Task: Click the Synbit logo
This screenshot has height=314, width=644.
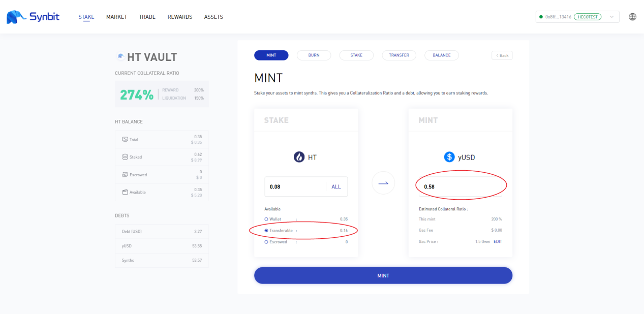Action: coord(33,17)
